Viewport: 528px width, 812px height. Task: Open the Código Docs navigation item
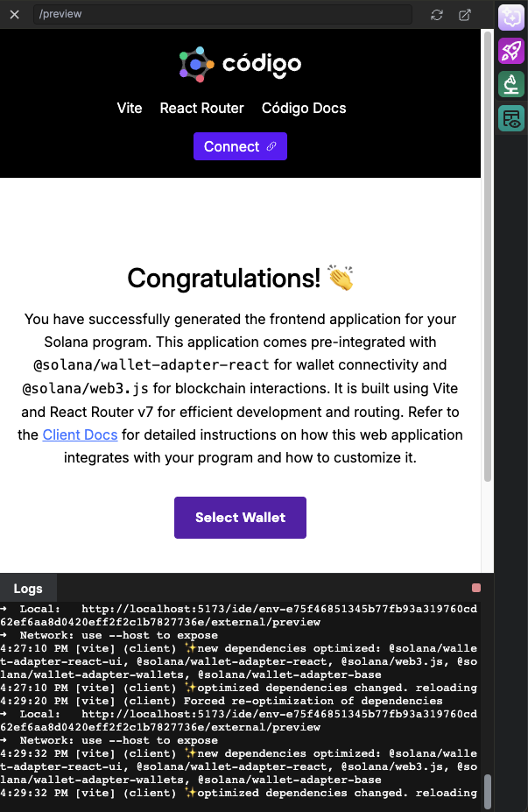click(303, 109)
